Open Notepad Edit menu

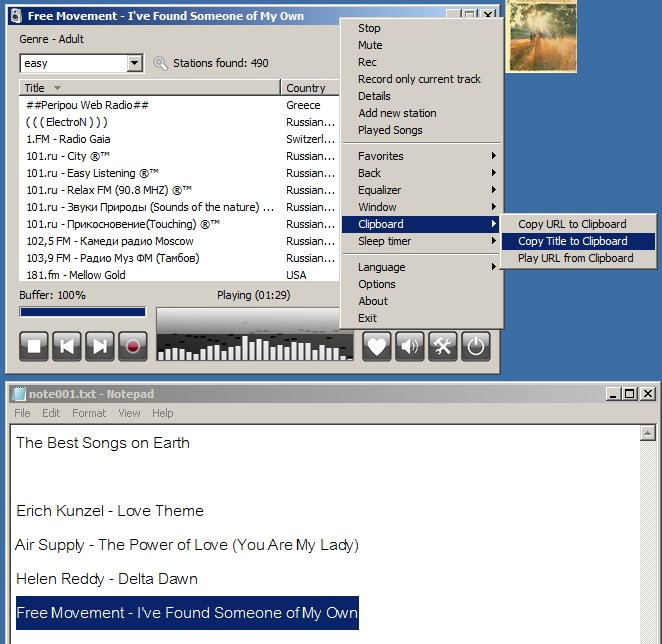tap(51, 413)
